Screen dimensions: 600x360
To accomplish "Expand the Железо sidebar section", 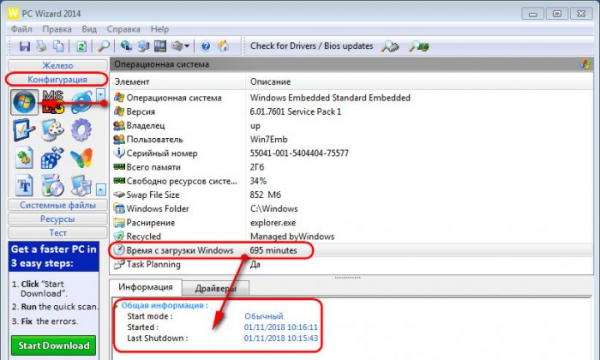I will (57, 65).
